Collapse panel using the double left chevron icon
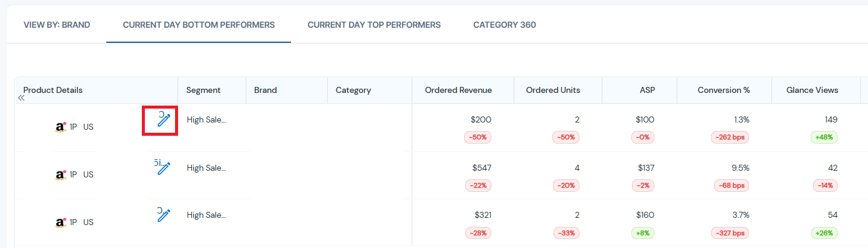This screenshot has width=868, height=248. pos(21,98)
